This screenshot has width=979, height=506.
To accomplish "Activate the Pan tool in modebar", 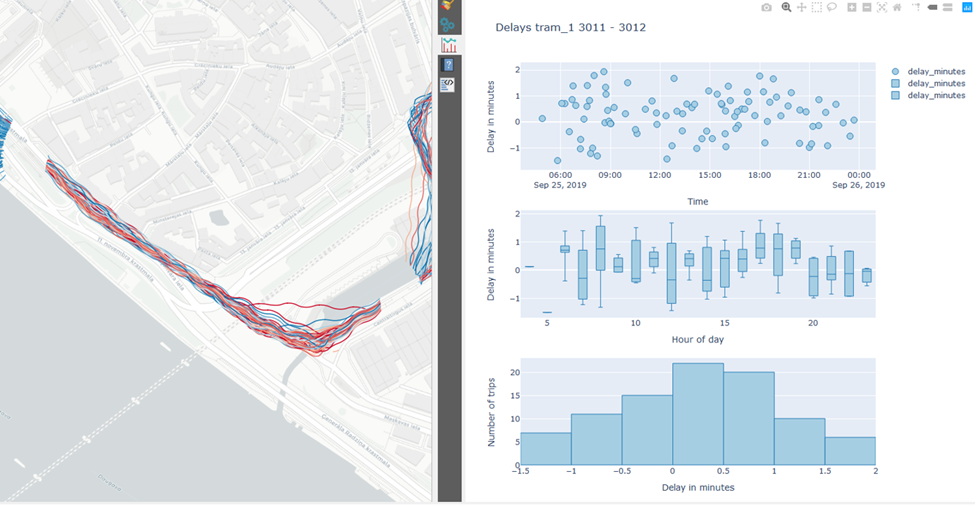I will tap(801, 7).
